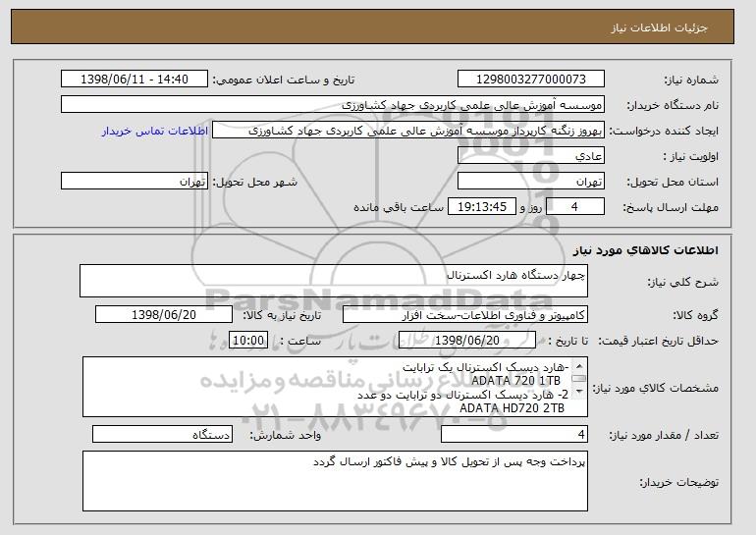Click the ایجاد کننده درخواست field

tap(408, 131)
